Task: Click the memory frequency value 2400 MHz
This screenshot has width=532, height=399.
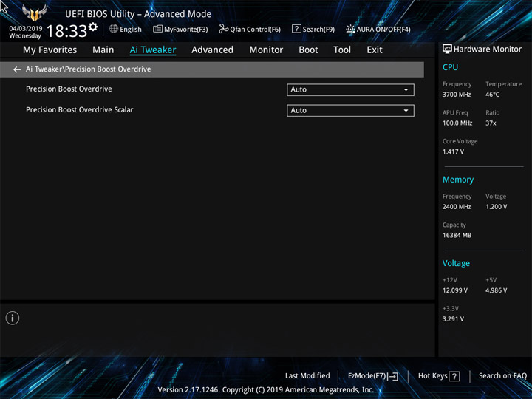Action: click(x=457, y=207)
